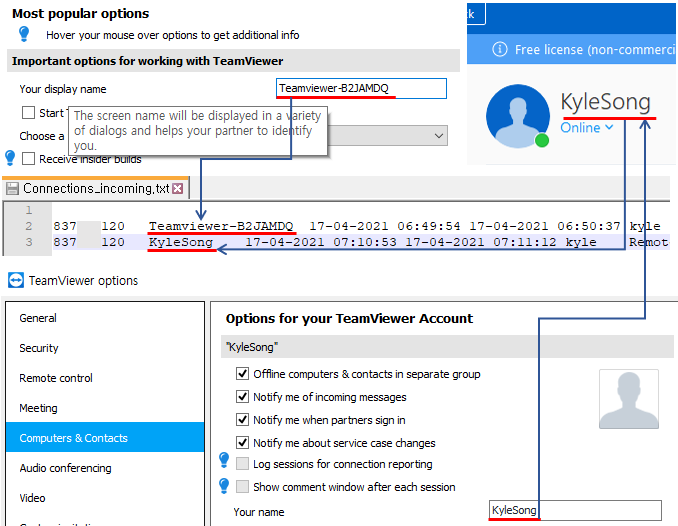
Task: Click the TeamViewer logo in options title
Action: (x=16, y=280)
